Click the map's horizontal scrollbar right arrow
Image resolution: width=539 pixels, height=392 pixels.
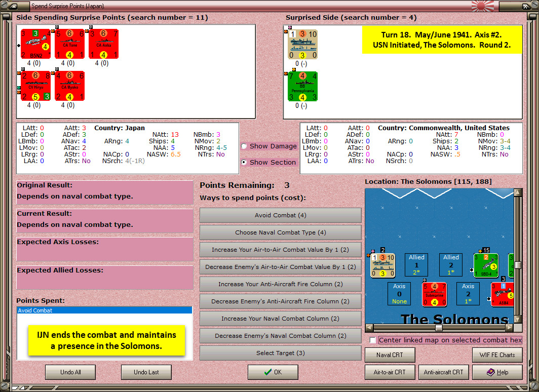pyautogui.click(x=510, y=328)
